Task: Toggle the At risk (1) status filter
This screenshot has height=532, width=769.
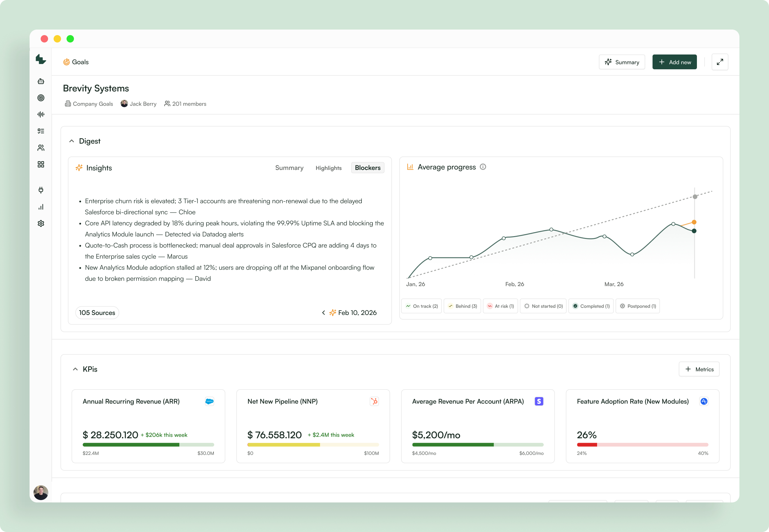Action: [x=500, y=306]
